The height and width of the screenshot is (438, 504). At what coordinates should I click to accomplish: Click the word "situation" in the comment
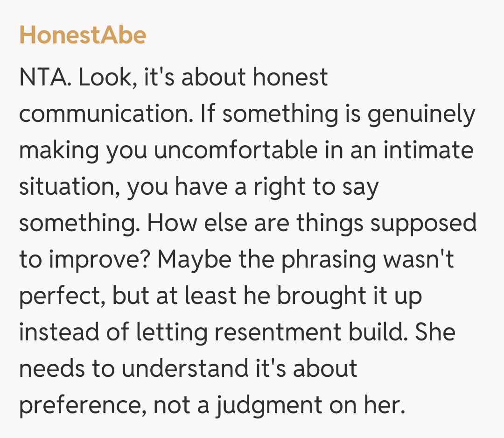[69, 187]
